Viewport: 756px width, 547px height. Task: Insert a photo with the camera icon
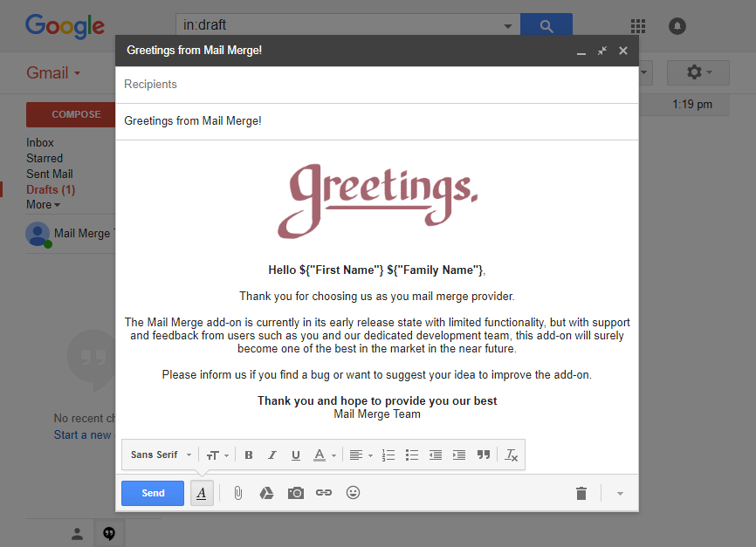[x=296, y=493]
